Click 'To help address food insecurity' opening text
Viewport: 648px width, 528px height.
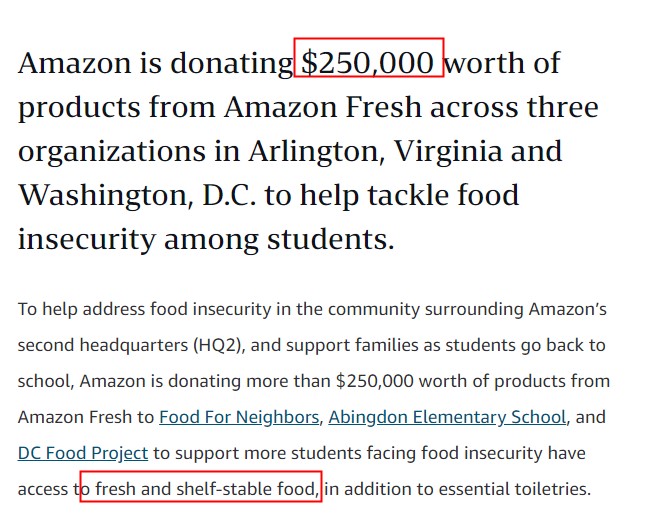(144, 309)
